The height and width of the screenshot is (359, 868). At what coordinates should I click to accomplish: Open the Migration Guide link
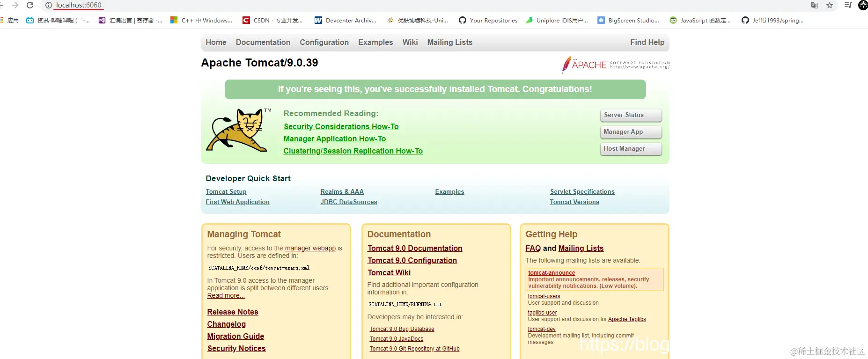235,336
